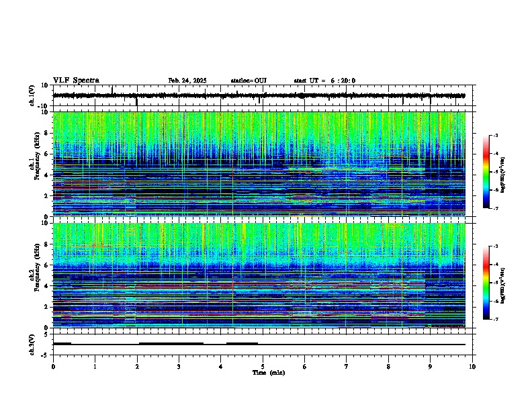Click the "VLF Spectra" plot title

pos(76,81)
